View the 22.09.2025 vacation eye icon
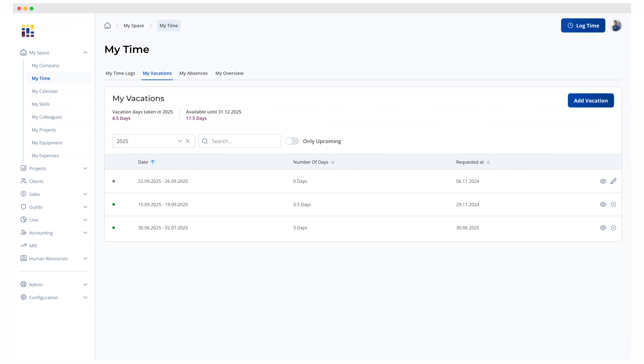644x364 pixels. pos(603,181)
